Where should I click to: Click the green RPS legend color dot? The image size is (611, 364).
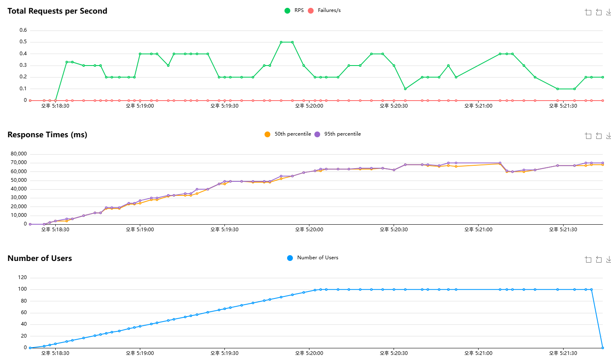[x=287, y=11]
